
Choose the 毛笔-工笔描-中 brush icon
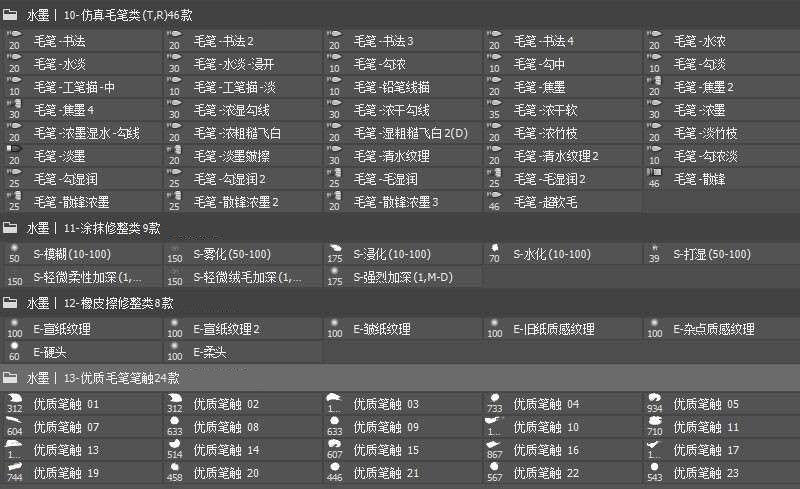[x=14, y=86]
